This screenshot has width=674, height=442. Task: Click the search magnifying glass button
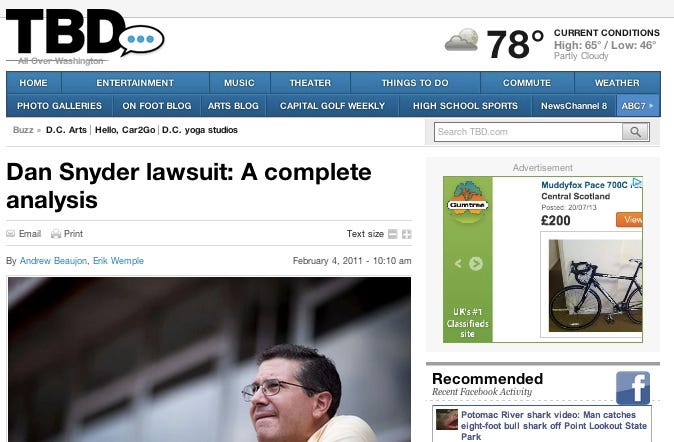[x=635, y=132]
